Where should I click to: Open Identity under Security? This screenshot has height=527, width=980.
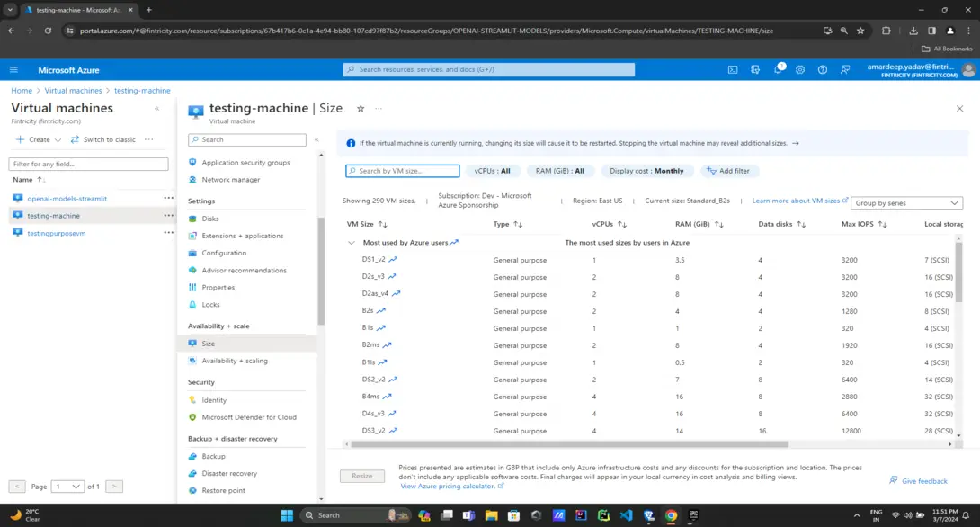click(x=214, y=400)
